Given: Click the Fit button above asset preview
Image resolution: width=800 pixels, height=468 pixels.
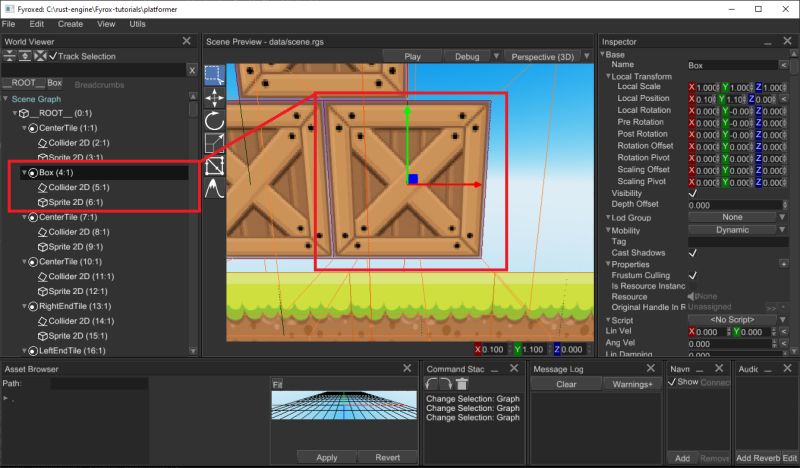Looking at the screenshot, I should pos(277,384).
